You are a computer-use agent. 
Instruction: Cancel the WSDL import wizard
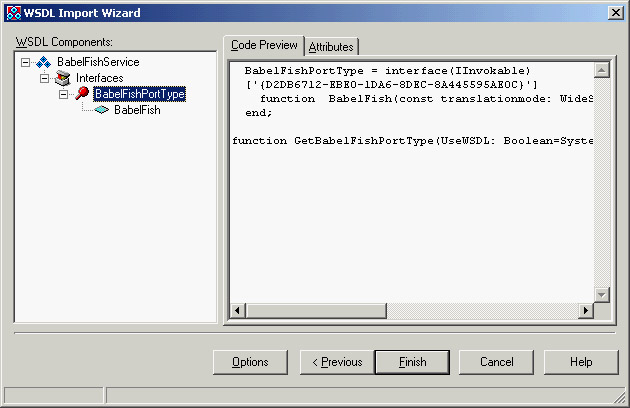(496, 362)
